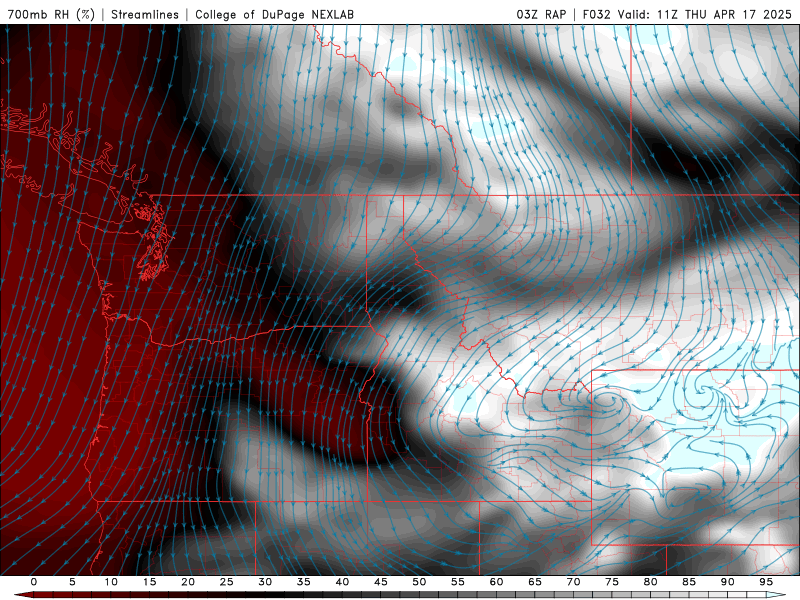The height and width of the screenshot is (600, 800).
Task: Click the colorbar value '20' label
Action: click(188, 582)
